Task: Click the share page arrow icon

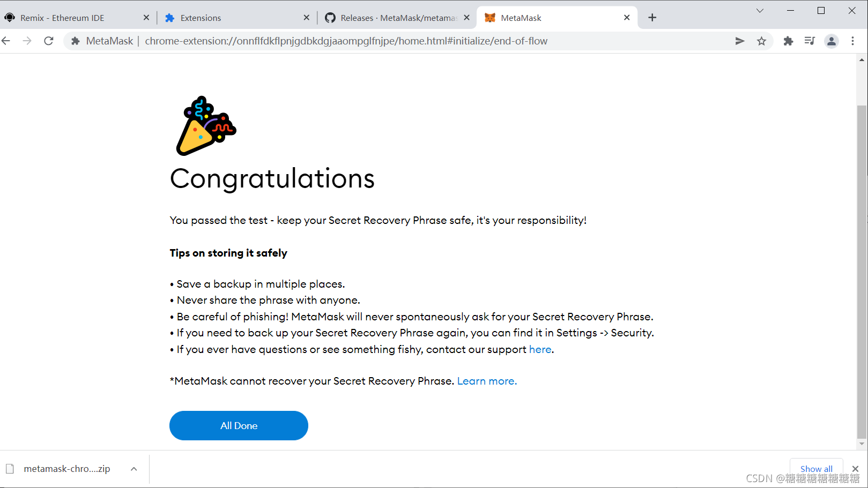Action: tap(740, 41)
